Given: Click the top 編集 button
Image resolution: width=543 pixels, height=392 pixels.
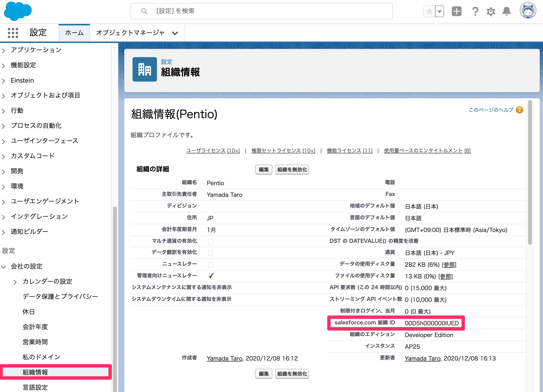Looking at the screenshot, I should (x=264, y=170).
